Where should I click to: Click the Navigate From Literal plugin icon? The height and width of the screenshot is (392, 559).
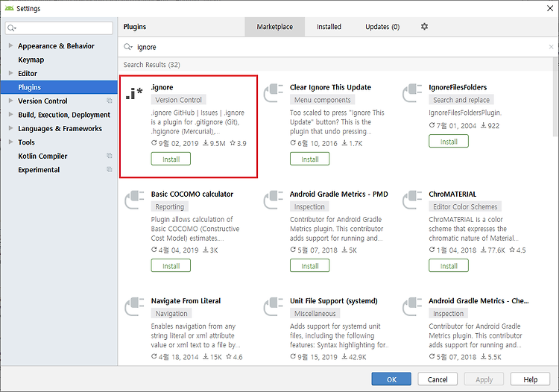[x=134, y=306]
